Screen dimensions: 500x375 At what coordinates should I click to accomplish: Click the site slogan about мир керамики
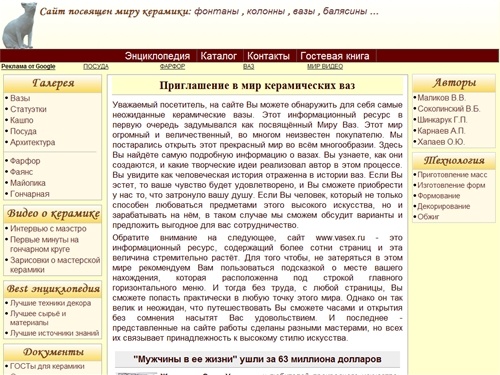click(209, 11)
